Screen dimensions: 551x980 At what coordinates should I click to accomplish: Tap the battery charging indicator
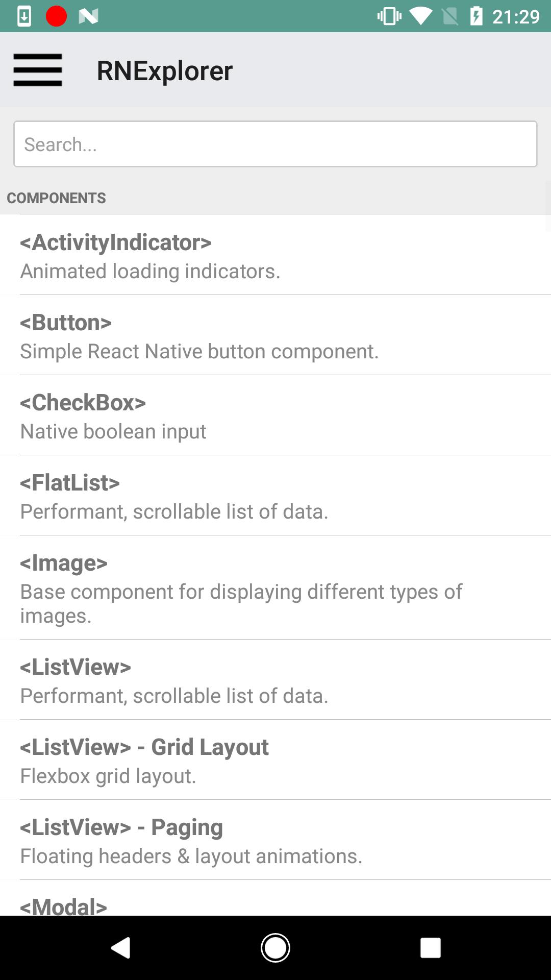tap(477, 15)
